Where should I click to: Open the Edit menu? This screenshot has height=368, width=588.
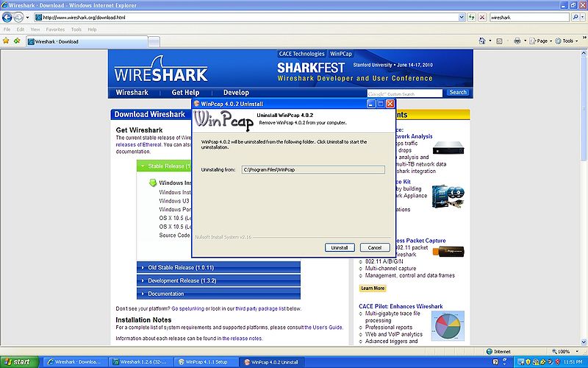(x=21, y=29)
